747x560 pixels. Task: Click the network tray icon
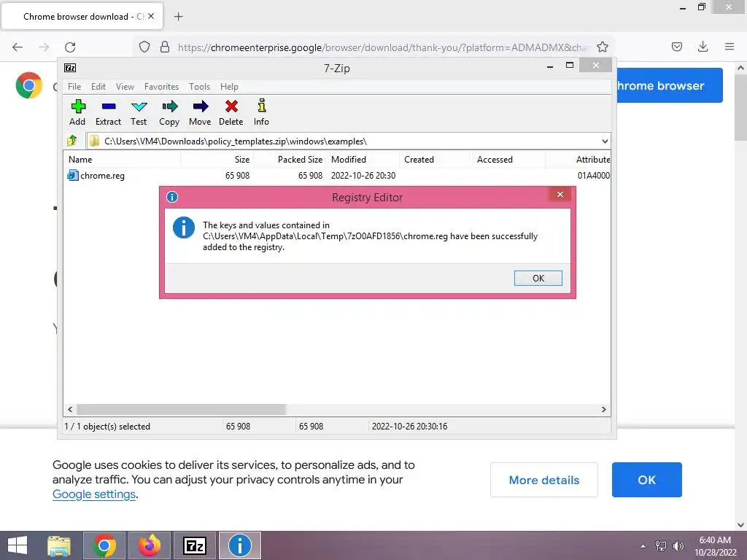coord(661,546)
